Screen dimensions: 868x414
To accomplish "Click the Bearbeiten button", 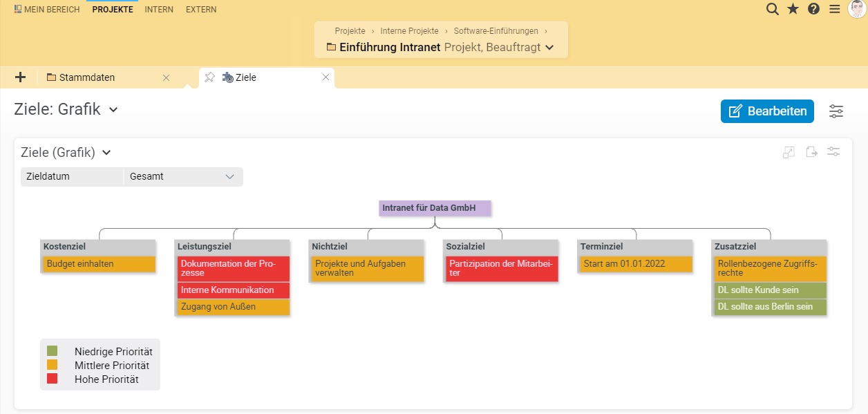I will pos(767,111).
